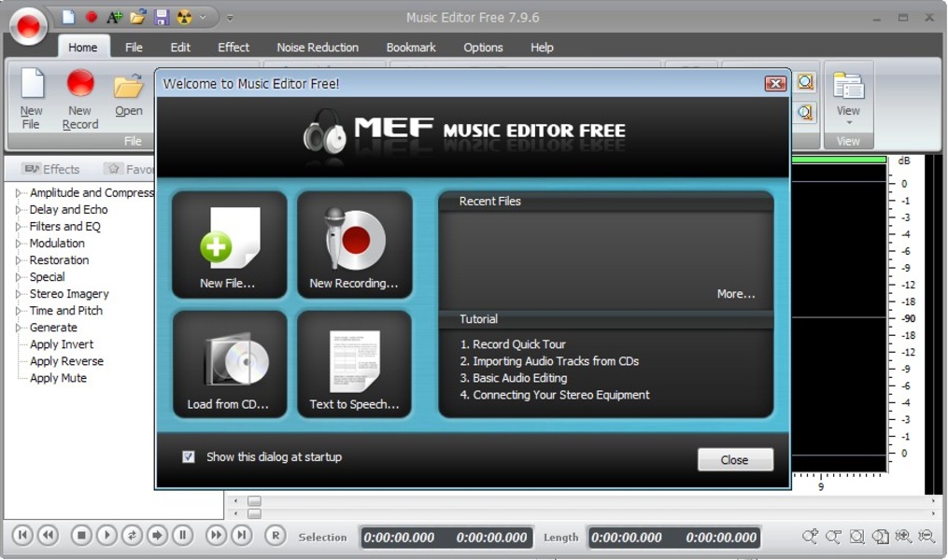The width and height of the screenshot is (948, 560).
Task: Click the New Record ribbon icon
Action: coord(79,100)
